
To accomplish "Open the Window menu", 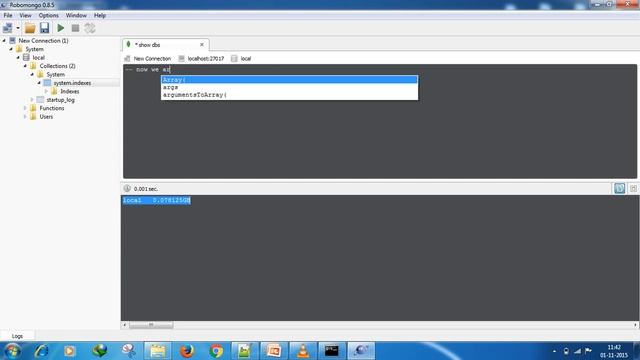I will (x=76, y=15).
